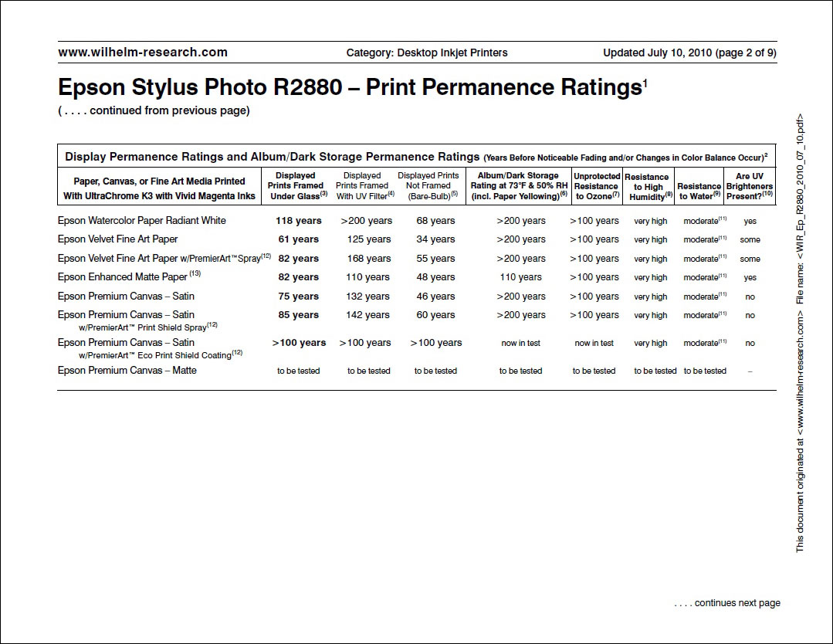
Task: Click 'now in test' in Album/Dark Storage column
Action: pyautogui.click(x=520, y=344)
